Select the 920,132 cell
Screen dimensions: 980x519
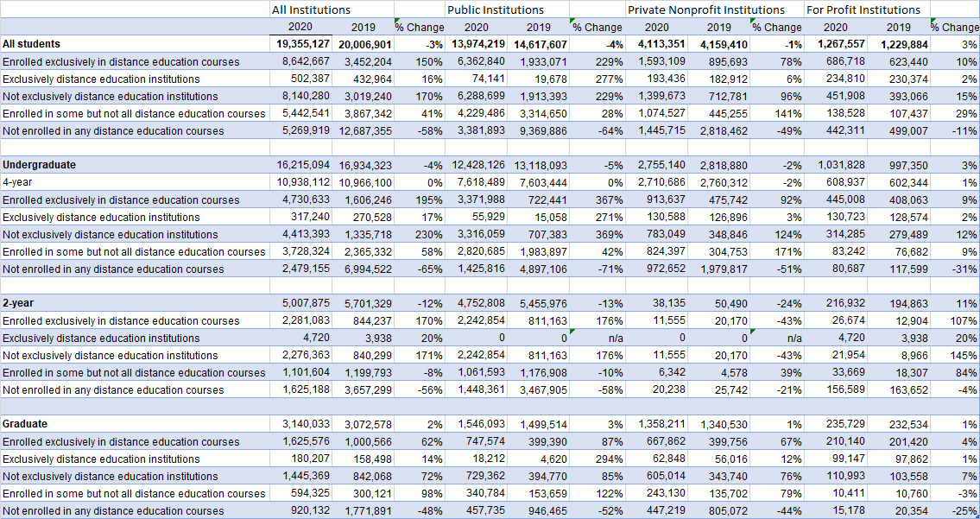[300, 510]
